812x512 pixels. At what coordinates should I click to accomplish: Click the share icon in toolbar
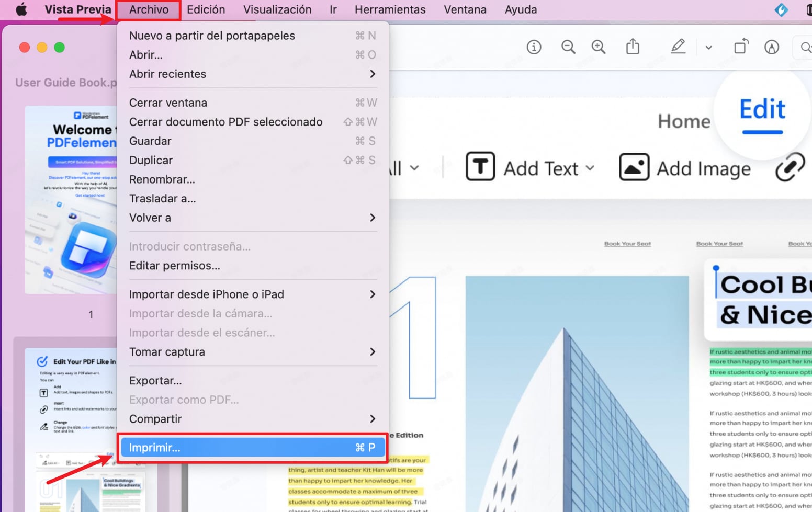pyautogui.click(x=633, y=47)
